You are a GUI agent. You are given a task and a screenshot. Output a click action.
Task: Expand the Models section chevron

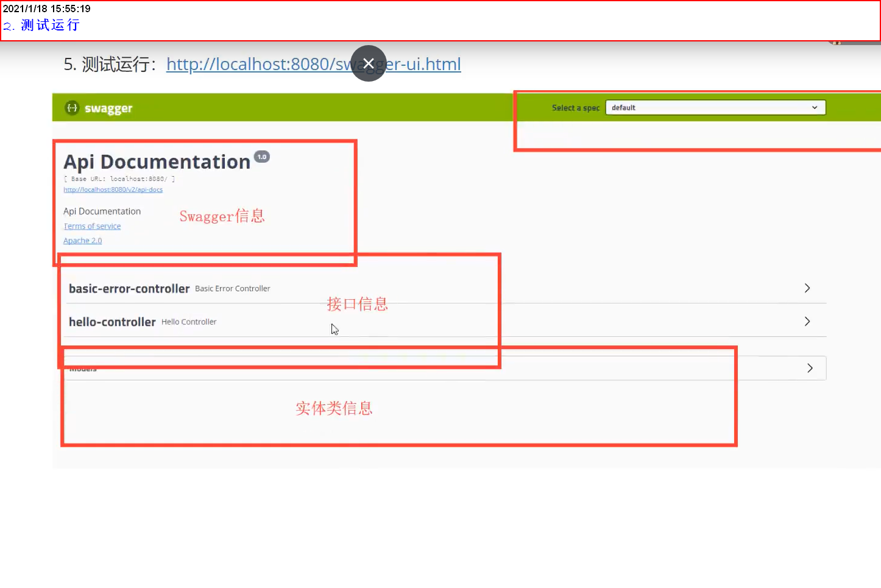810,368
